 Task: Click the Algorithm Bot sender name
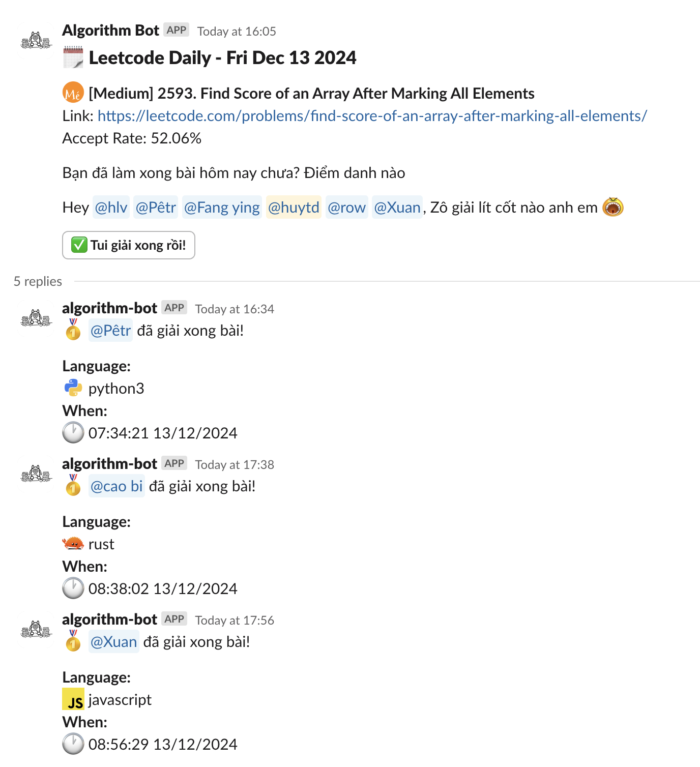(111, 31)
